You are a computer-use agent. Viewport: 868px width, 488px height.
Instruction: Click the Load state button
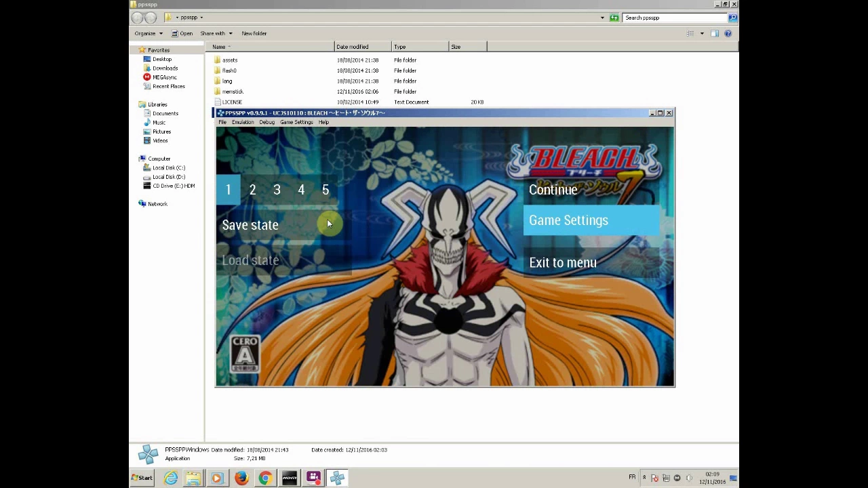(x=283, y=260)
